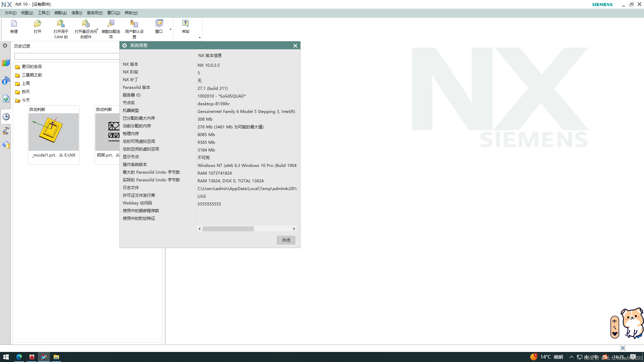
Task: Click the weather widget 14°C 晴朗
Action: point(547,357)
